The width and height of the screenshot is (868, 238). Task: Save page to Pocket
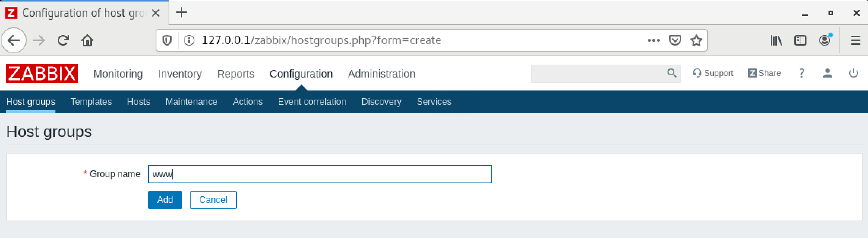[x=675, y=40]
